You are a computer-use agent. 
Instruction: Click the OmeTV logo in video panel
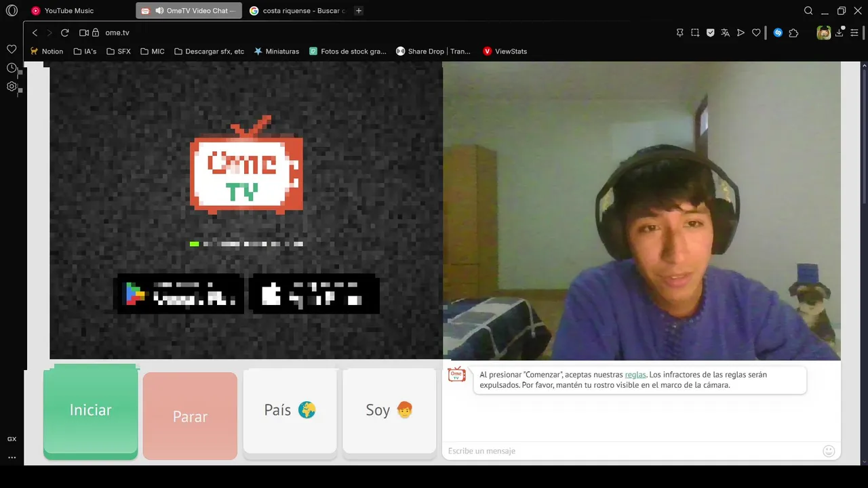point(246,165)
